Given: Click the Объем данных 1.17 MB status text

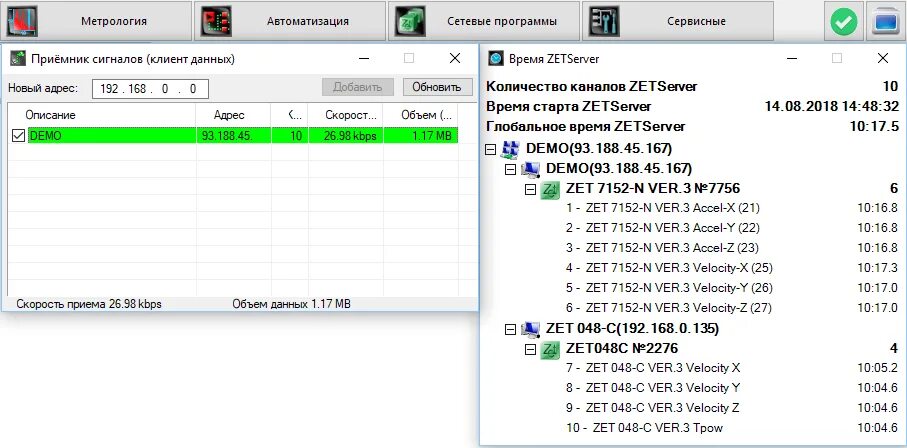Looking at the screenshot, I should [292, 304].
